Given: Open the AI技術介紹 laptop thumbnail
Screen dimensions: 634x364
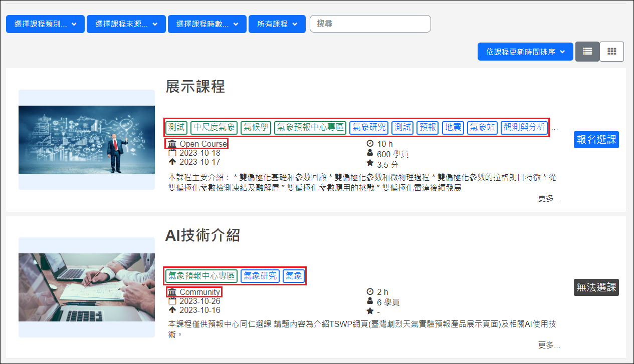Looking at the screenshot, I should [x=87, y=287].
